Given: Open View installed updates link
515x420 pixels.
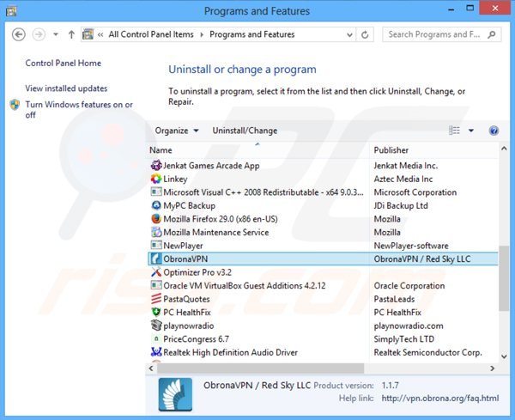Looking at the screenshot, I should (x=66, y=88).
